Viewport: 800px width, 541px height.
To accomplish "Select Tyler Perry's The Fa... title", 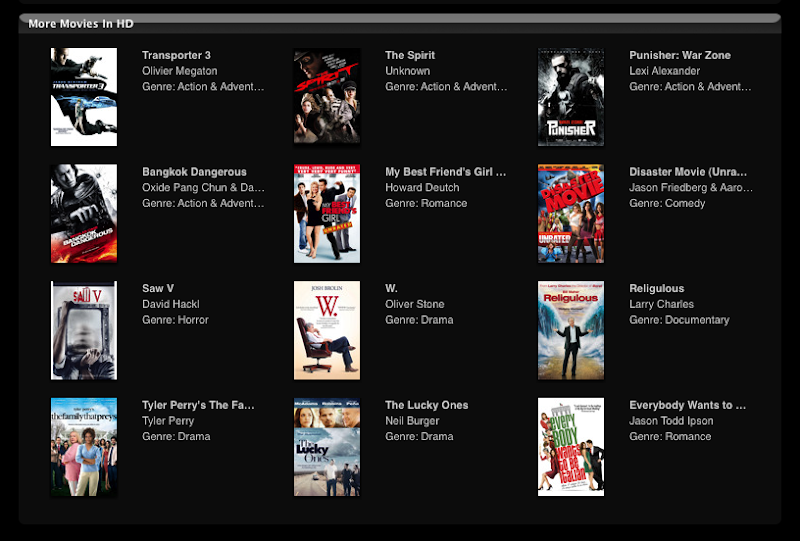I will (198, 405).
